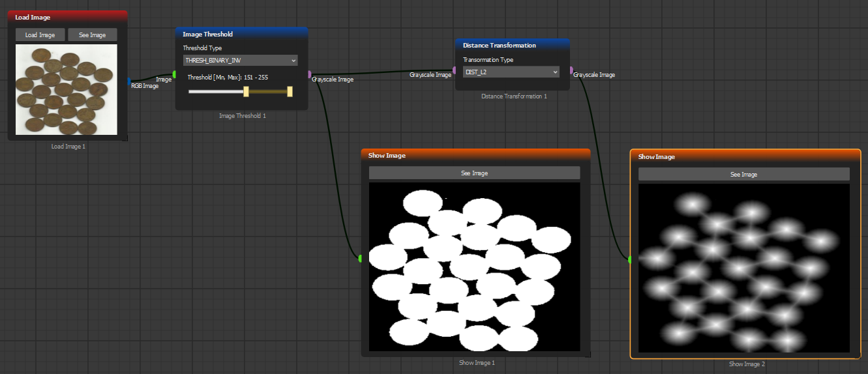Select the Distance Transformation node title bar
The width and height of the screenshot is (868, 374).
click(512, 46)
